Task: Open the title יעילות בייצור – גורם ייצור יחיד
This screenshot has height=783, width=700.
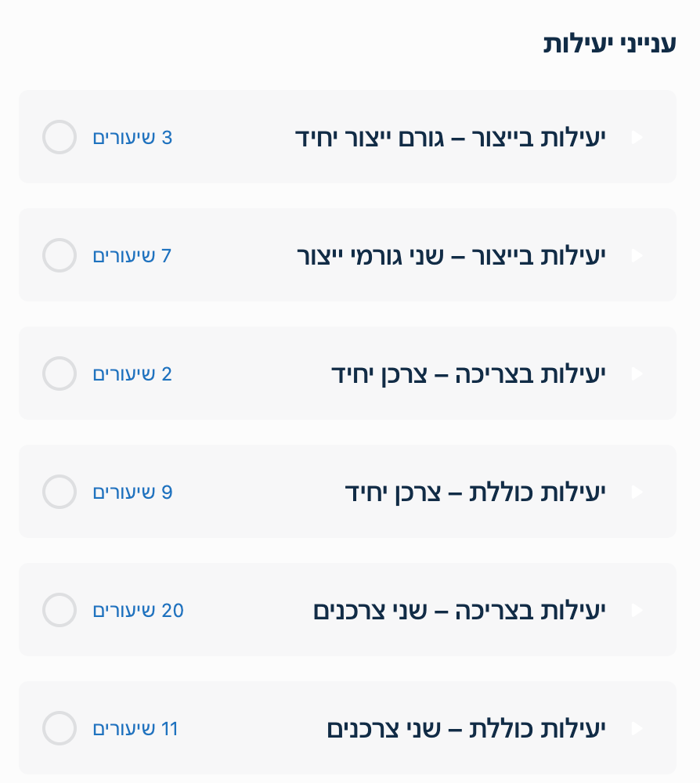Action: click(450, 138)
